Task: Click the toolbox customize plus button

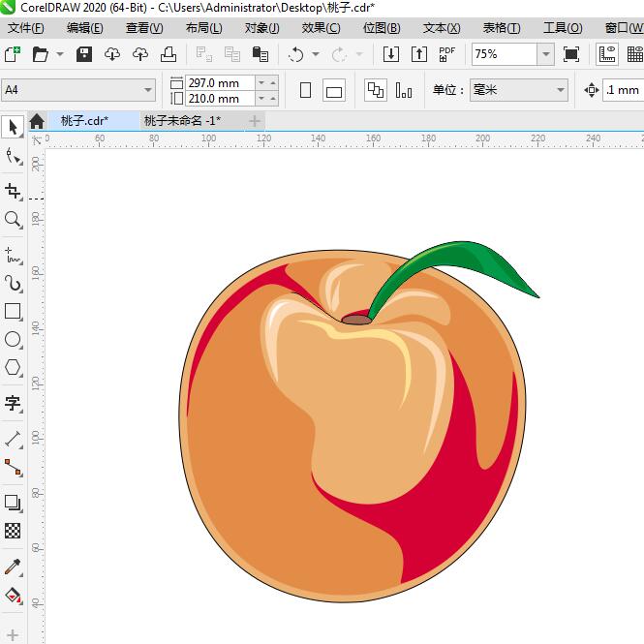Action: pos(13,635)
